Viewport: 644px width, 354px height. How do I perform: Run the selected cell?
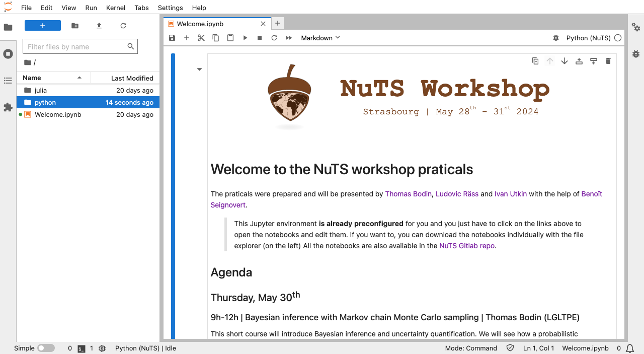[245, 38]
